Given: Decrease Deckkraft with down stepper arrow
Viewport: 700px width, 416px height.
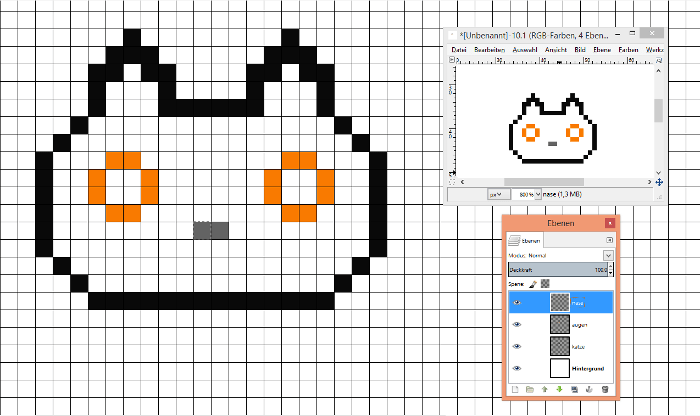Looking at the screenshot, I should [611, 272].
